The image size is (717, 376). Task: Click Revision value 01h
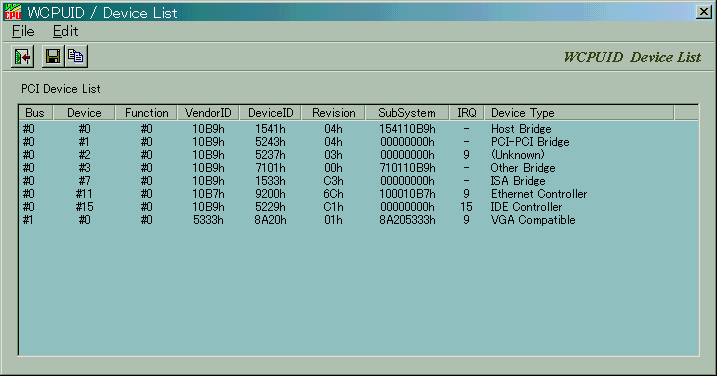pyautogui.click(x=333, y=220)
